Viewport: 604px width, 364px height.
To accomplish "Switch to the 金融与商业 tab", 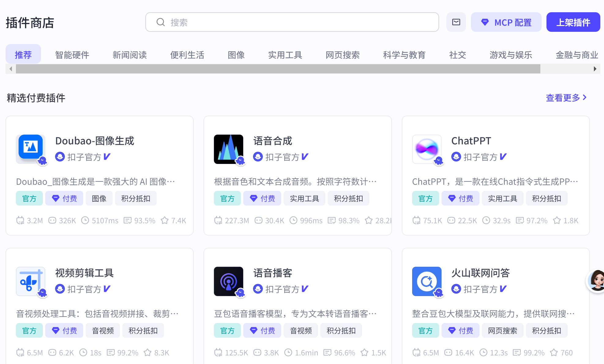I will pyautogui.click(x=577, y=55).
